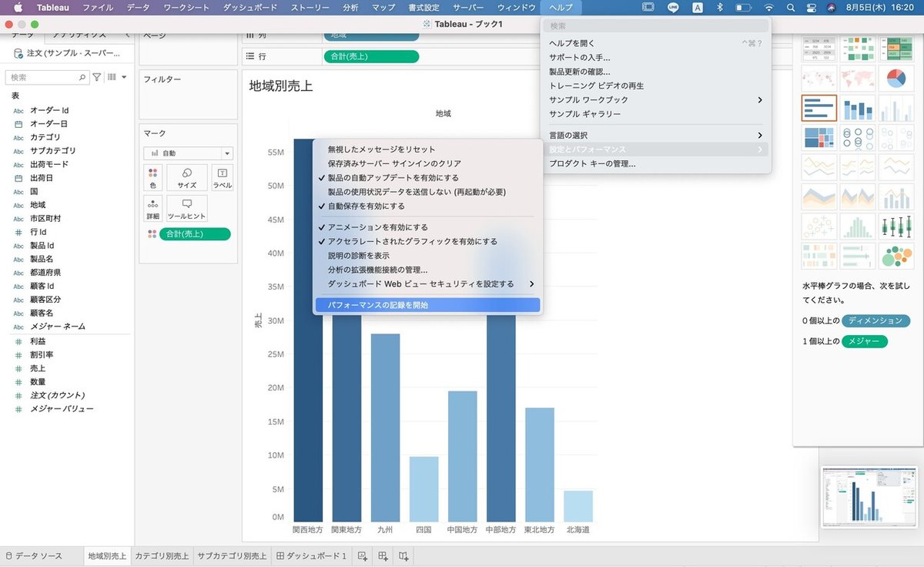
Task: Choose 製品更新の確認 menu item
Action: 656,72
